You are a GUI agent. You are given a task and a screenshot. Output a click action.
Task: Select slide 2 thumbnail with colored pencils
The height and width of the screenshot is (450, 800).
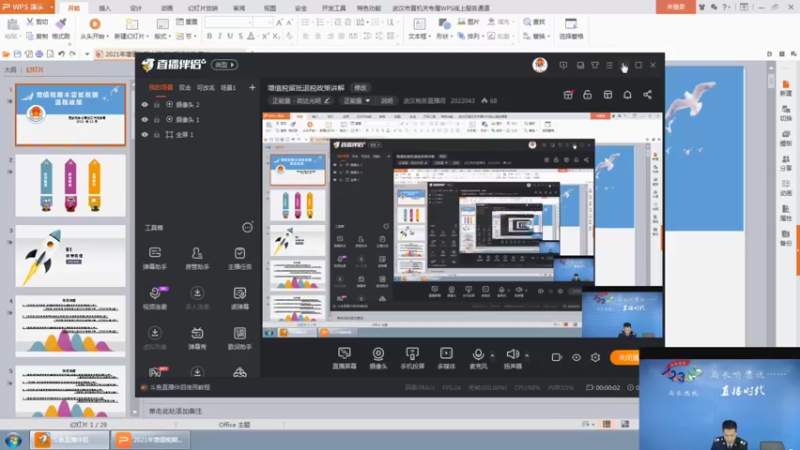70,185
